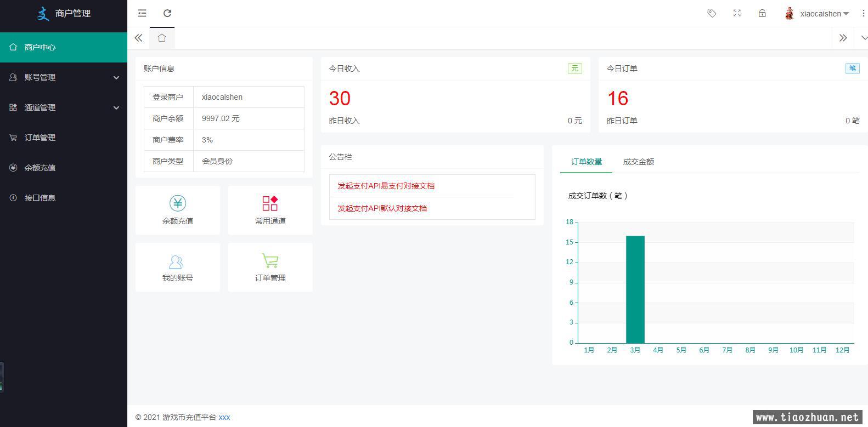
Task: Open the 余额充值 yen shortcut card
Action: coord(177,210)
